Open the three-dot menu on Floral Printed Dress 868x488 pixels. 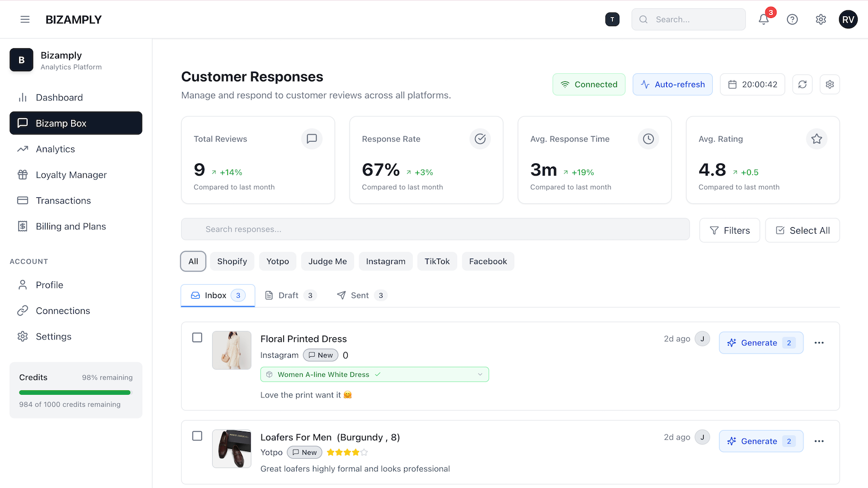pos(819,342)
